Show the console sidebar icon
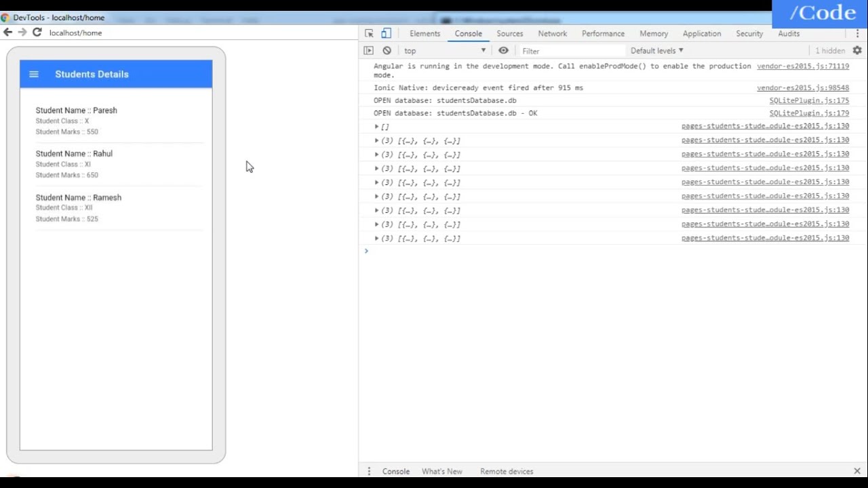Screen dimensions: 868x488 (x=368, y=51)
